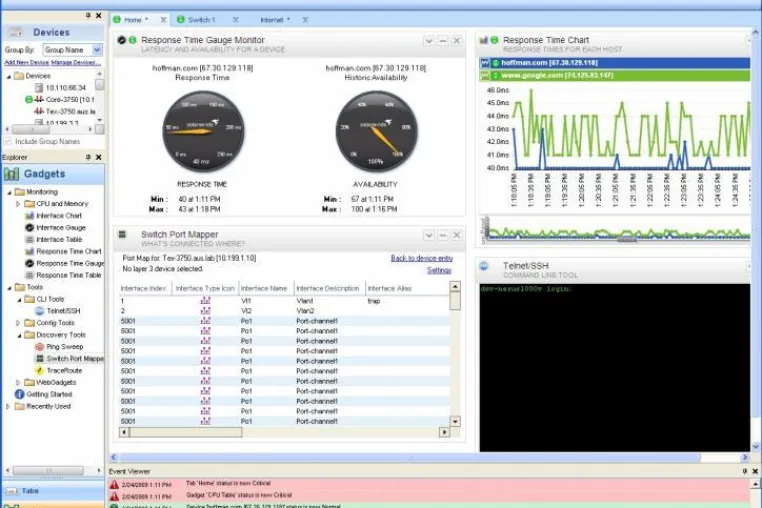Click the workspace horizontal scrollbar
This screenshot has width=762, height=508.
click(411, 457)
